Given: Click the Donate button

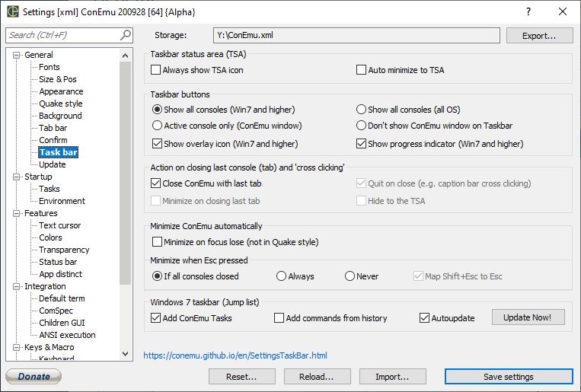Looking at the screenshot, I should pyautogui.click(x=34, y=377).
